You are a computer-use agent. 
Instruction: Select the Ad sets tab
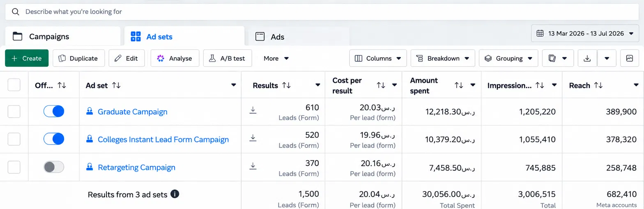pyautogui.click(x=184, y=37)
